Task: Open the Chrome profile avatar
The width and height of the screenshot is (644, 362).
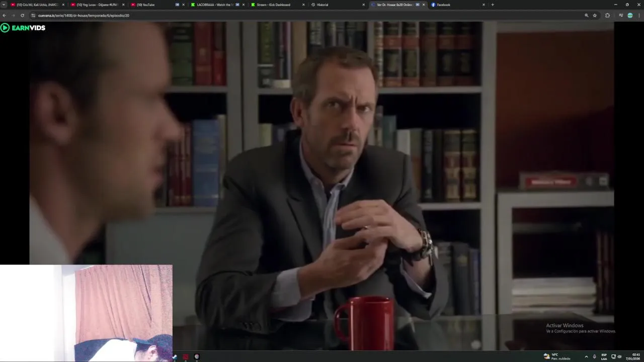Action: pos(630,16)
